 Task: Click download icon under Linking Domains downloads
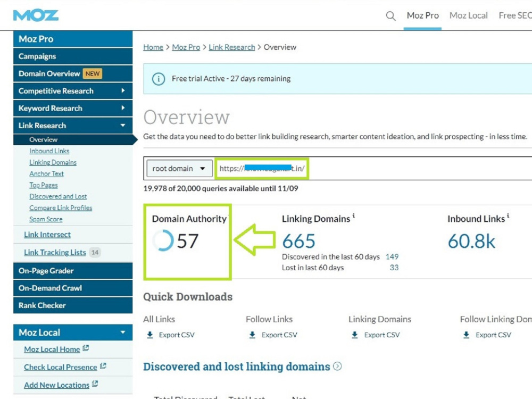354,335
